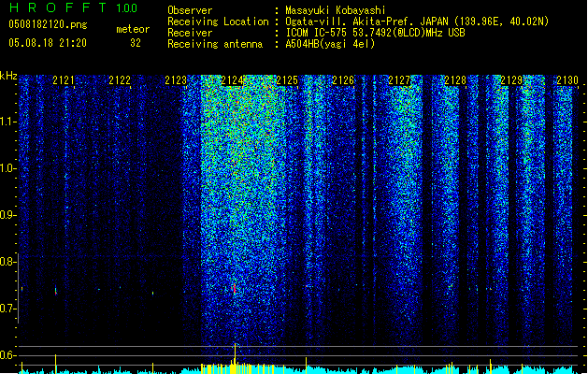Click ICOM IC-575 53.7492 MHz USB text

coord(376,33)
